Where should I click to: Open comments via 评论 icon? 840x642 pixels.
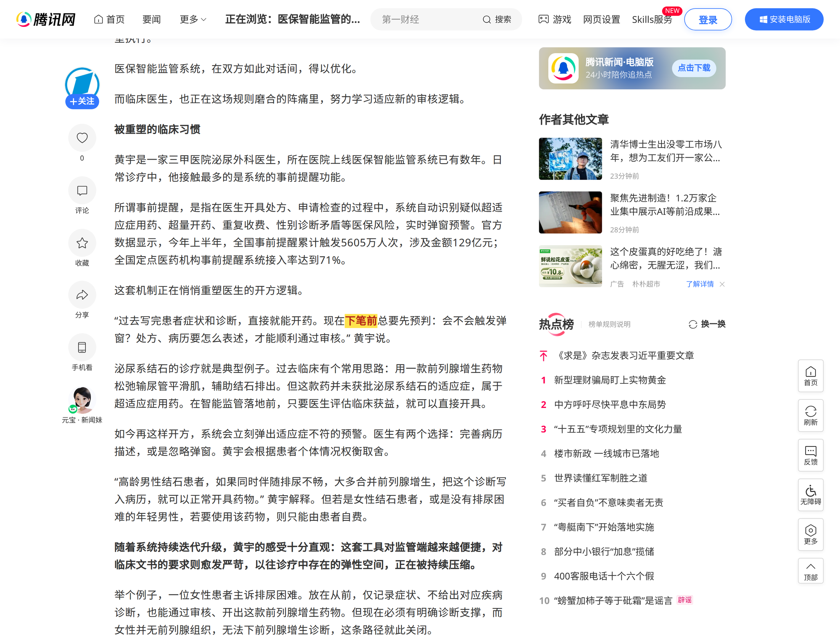82,190
